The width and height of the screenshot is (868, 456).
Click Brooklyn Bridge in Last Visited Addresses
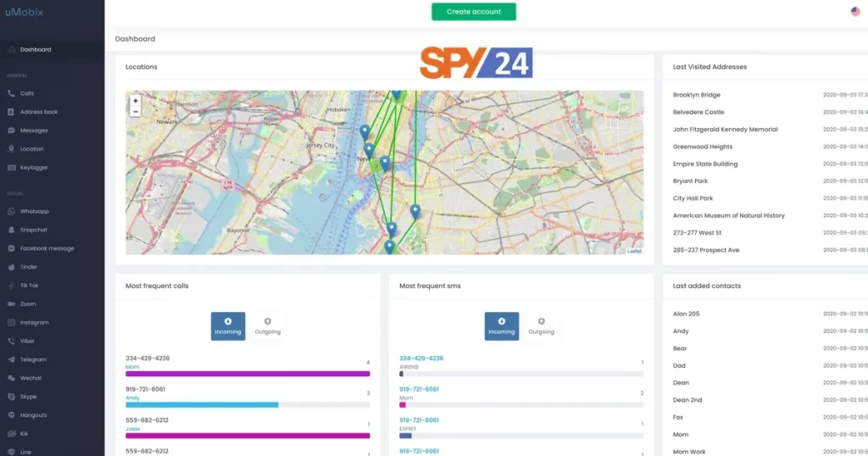[697, 95]
